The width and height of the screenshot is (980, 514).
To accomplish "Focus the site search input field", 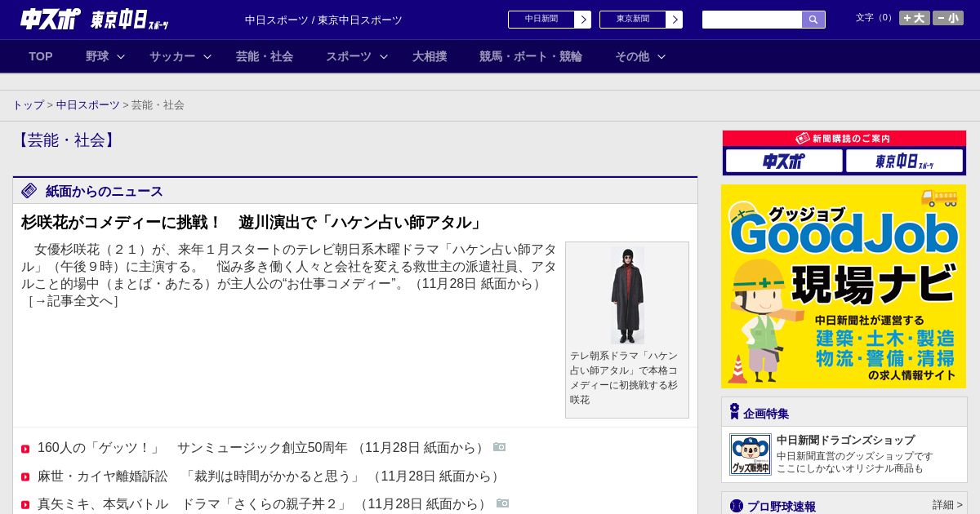I will (x=752, y=20).
